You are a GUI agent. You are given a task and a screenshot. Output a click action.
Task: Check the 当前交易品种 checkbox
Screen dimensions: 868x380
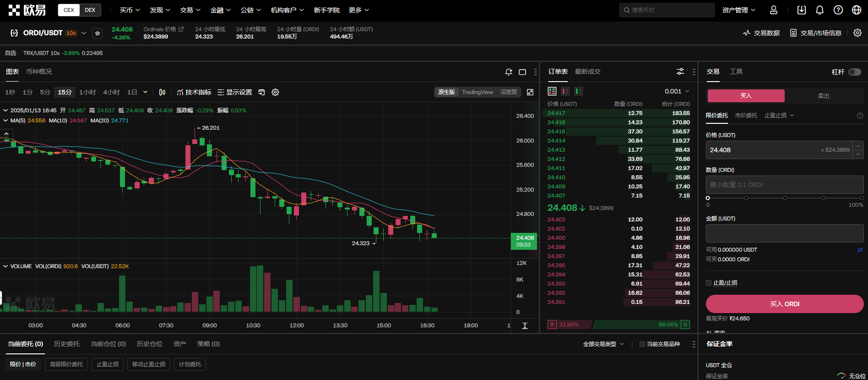[642, 344]
